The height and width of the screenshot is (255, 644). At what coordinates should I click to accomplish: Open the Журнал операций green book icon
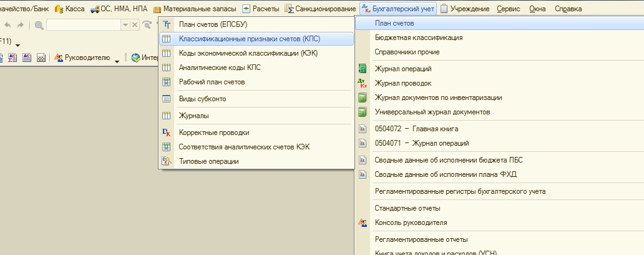(362, 69)
